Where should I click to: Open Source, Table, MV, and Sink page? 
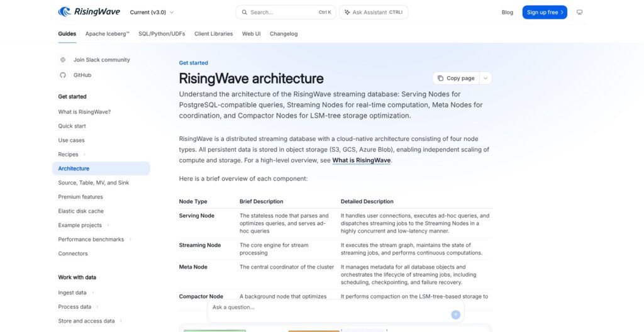tap(93, 183)
